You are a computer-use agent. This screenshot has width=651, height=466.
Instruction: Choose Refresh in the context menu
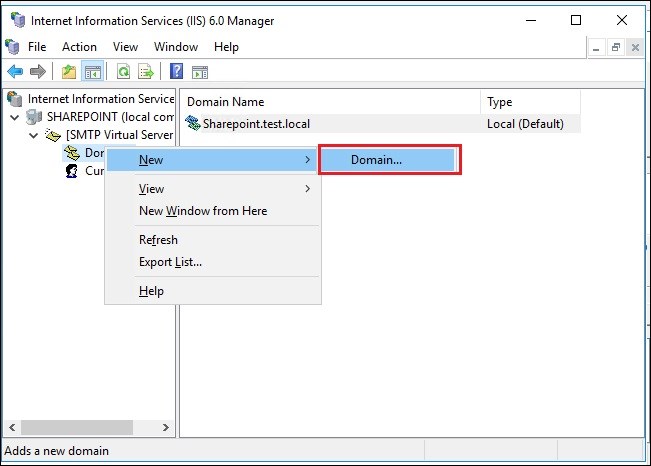tap(213, 240)
